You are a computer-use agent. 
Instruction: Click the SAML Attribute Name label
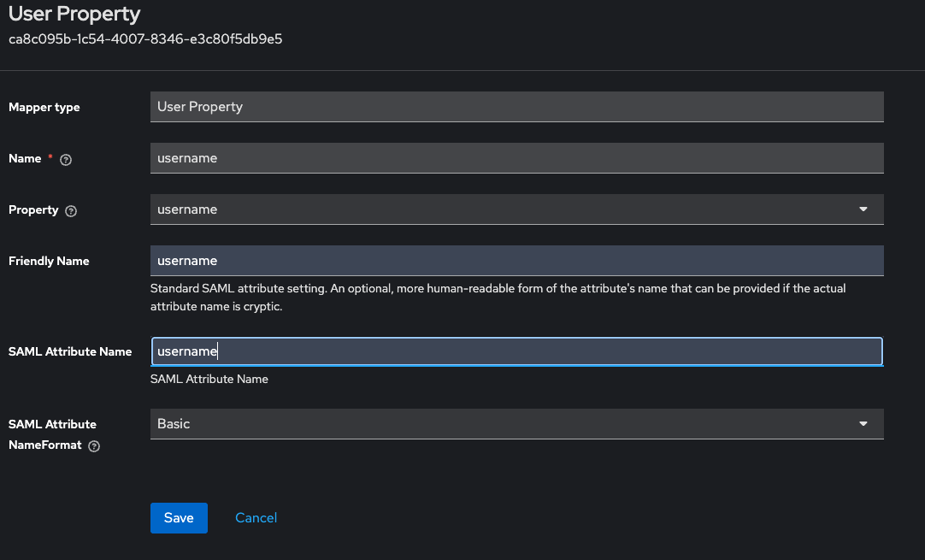(x=70, y=352)
